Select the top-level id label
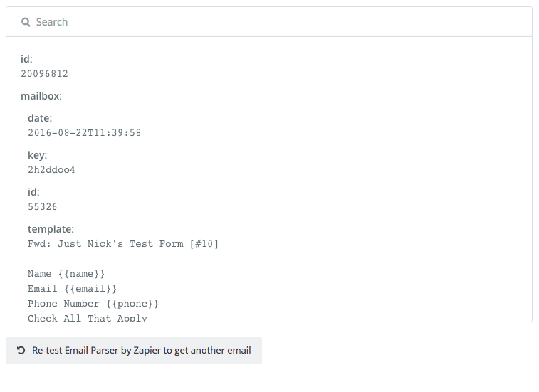Viewport: 539px width, 392px height. (x=26, y=59)
